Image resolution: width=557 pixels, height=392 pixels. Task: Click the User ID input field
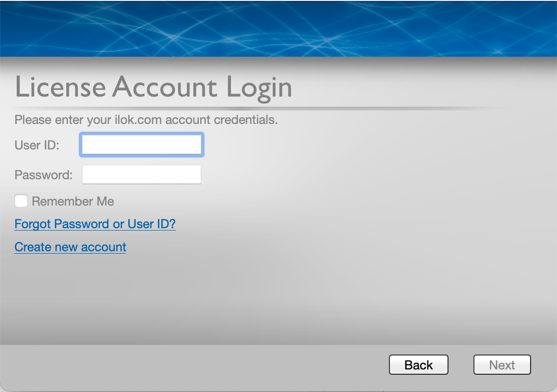tap(142, 145)
